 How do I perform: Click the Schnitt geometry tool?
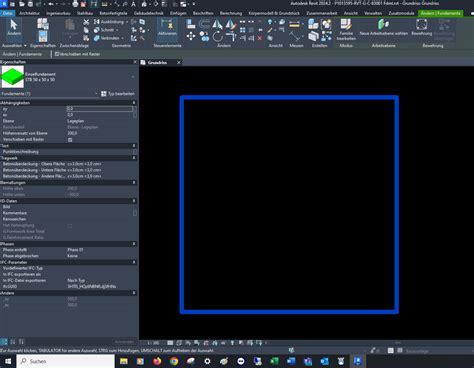106,30
